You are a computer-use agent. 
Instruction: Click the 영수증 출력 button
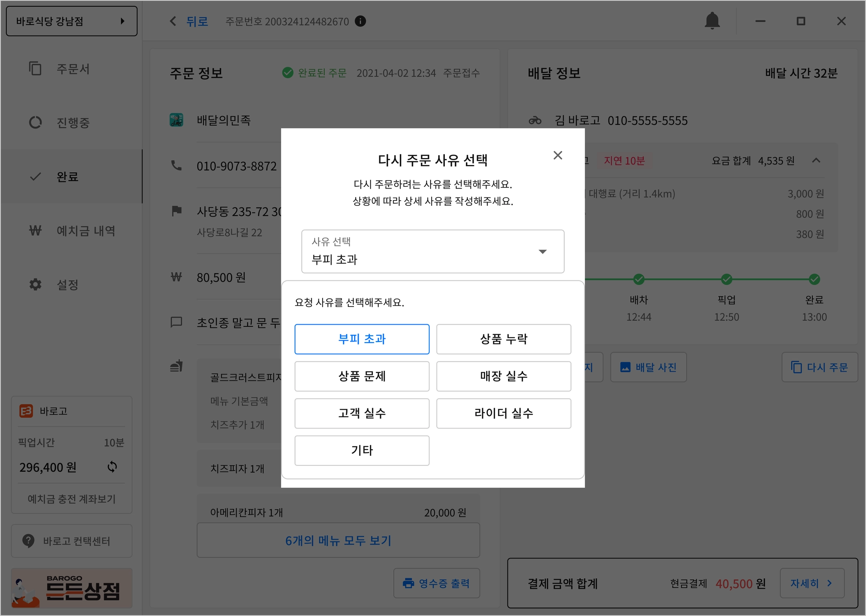point(436,583)
